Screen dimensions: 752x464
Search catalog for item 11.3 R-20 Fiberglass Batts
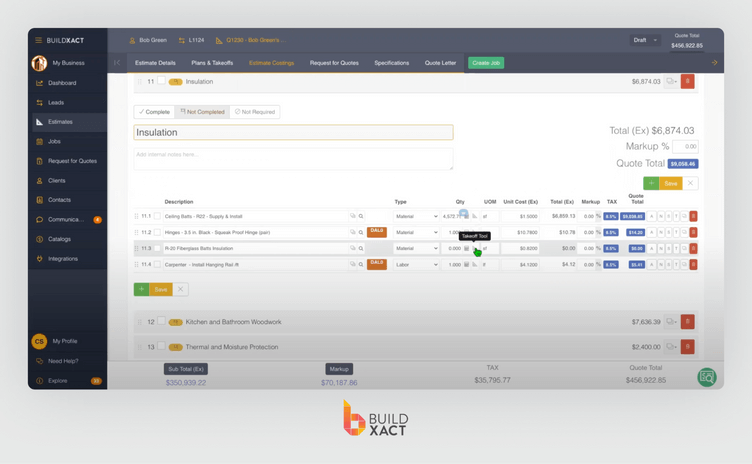coord(361,249)
